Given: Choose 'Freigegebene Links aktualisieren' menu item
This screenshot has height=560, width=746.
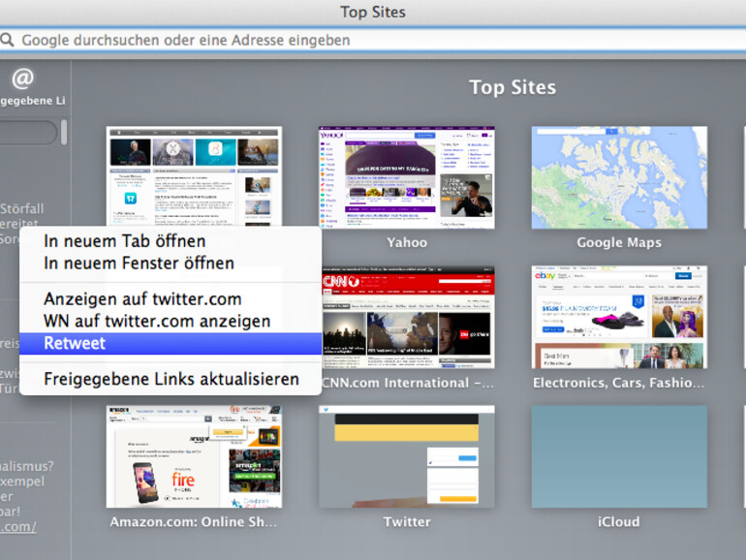Looking at the screenshot, I should pyautogui.click(x=171, y=379).
